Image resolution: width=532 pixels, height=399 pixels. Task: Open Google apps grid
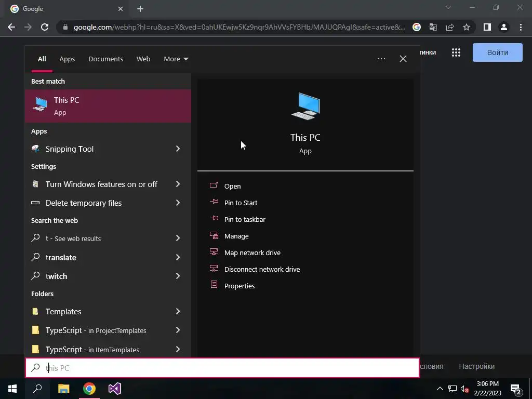456,52
